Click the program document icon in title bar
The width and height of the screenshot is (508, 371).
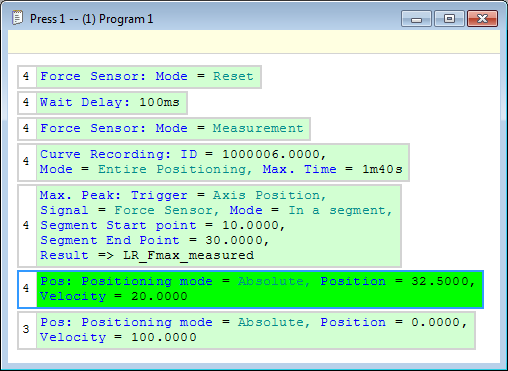point(17,18)
